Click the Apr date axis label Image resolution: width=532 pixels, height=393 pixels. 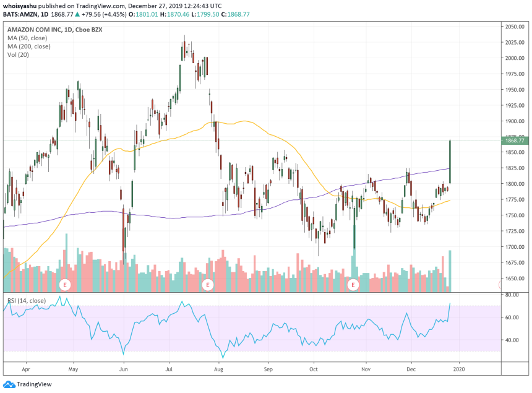26,369
